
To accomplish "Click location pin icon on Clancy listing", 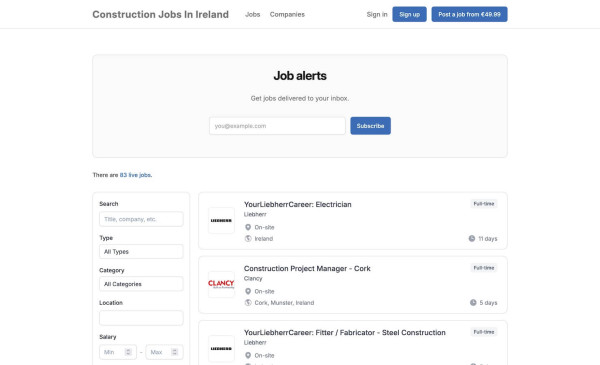I will coord(248,292).
